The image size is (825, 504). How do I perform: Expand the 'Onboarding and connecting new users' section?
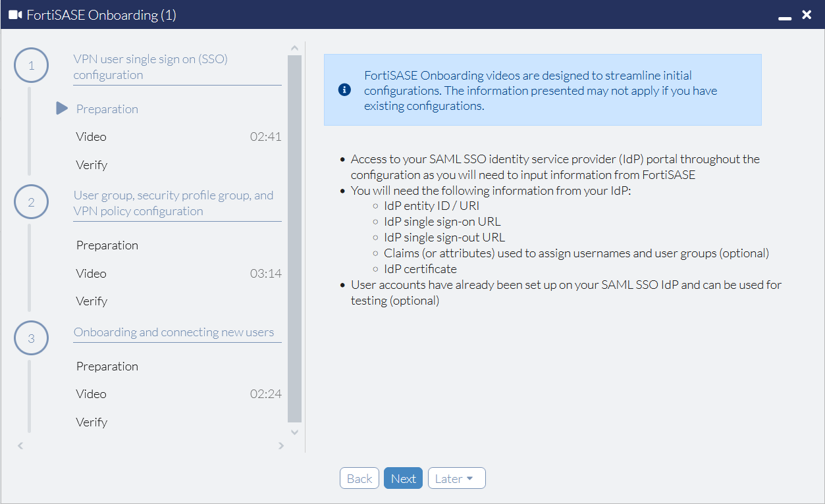(x=174, y=332)
